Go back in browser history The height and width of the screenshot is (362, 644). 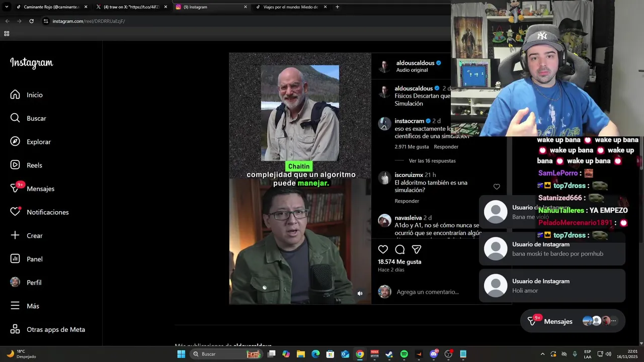(x=7, y=21)
